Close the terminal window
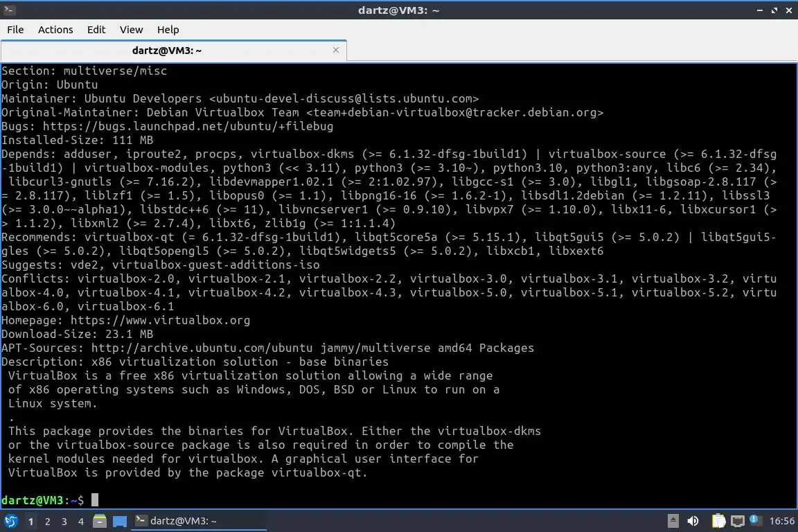The height and width of the screenshot is (532, 798). coord(788,10)
